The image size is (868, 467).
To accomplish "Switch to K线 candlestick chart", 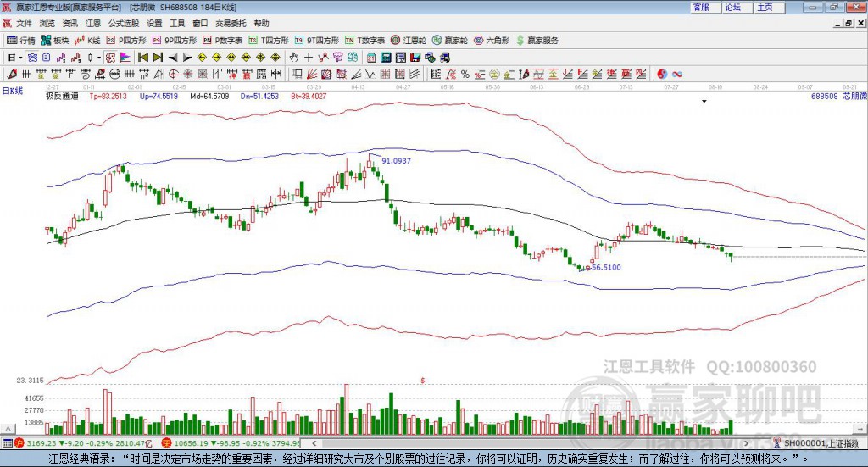I will pyautogui.click(x=87, y=41).
